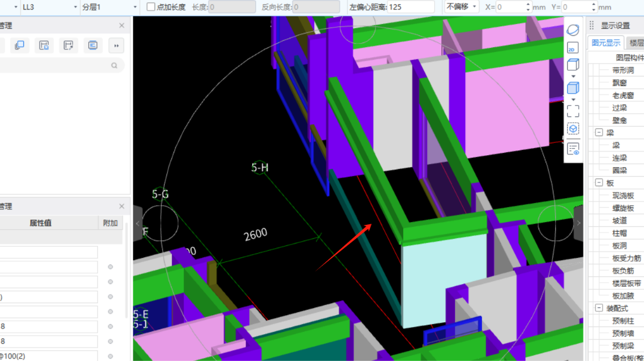
Task: Open the display settings list icon
Action: coord(573,149)
